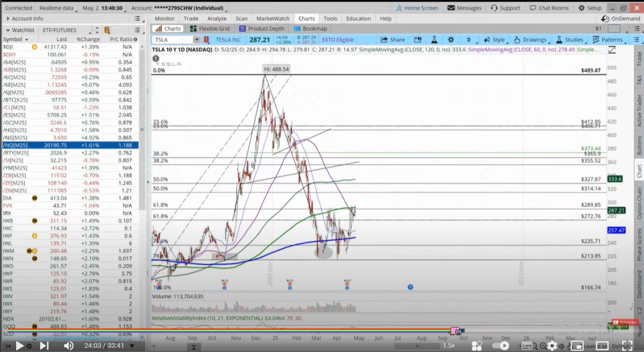Viewport: 644px width, 352px height.
Task: Sort watchlist by Symbol column
Action: [16, 39]
